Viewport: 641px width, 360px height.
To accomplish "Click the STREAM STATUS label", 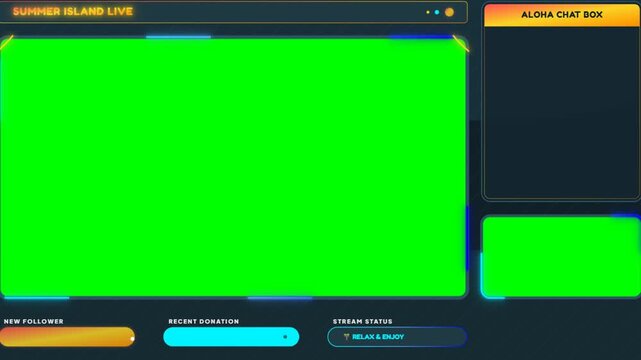I will point(363,321).
